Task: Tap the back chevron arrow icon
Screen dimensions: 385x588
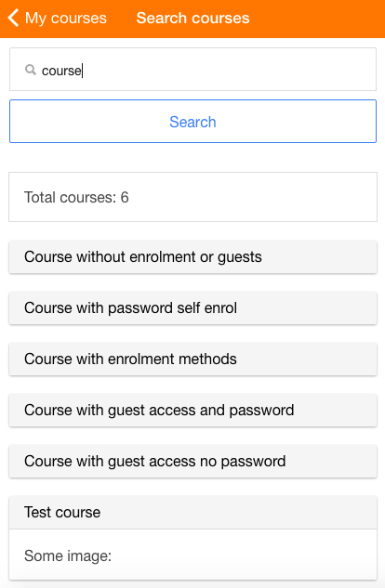Action: click(x=13, y=18)
